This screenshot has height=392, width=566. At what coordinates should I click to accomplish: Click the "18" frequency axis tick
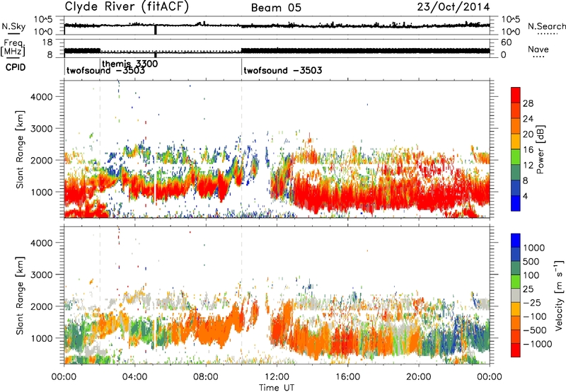tap(47, 42)
